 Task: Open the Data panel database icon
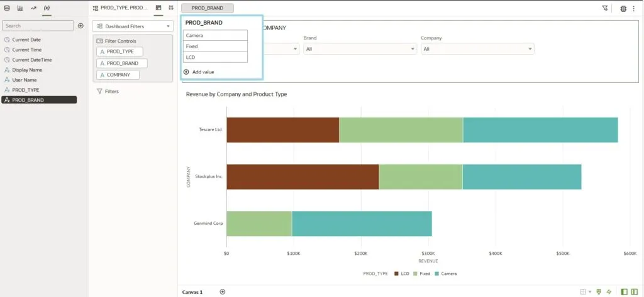click(x=7, y=8)
